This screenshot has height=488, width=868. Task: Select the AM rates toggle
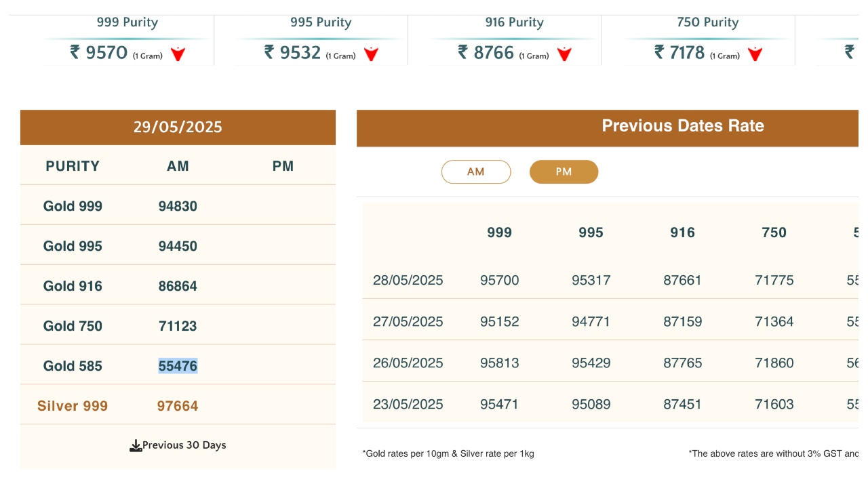coord(476,172)
